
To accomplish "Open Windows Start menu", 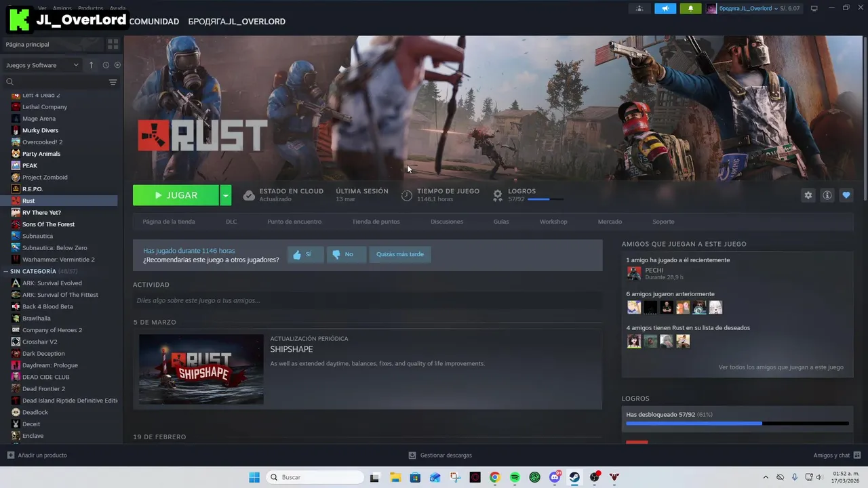I will [x=254, y=477].
